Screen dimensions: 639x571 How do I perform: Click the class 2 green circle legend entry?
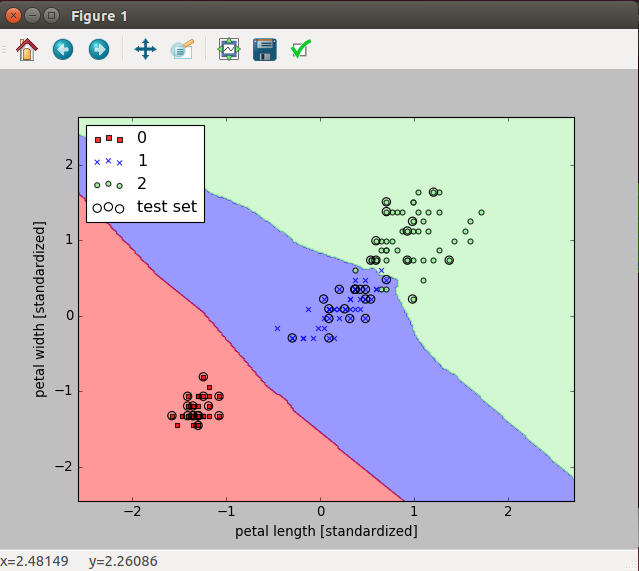click(x=141, y=184)
